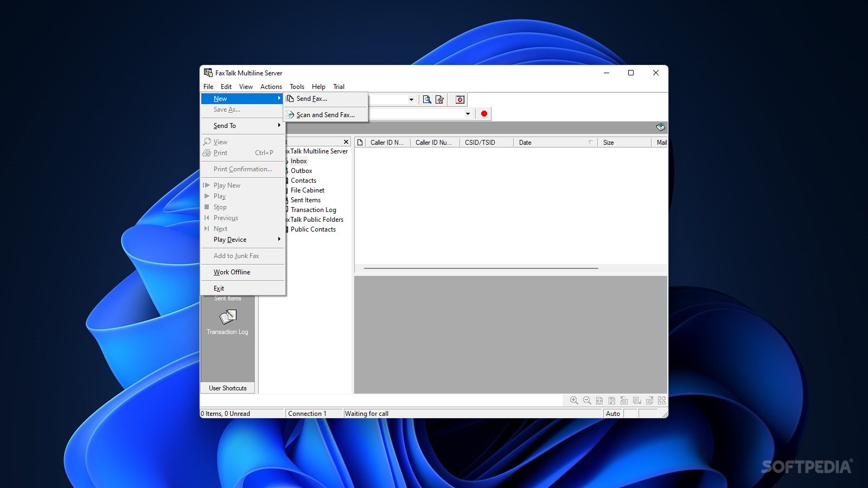Select Sent Items in folder tree
Screen dimensions: 868x488
click(305, 200)
